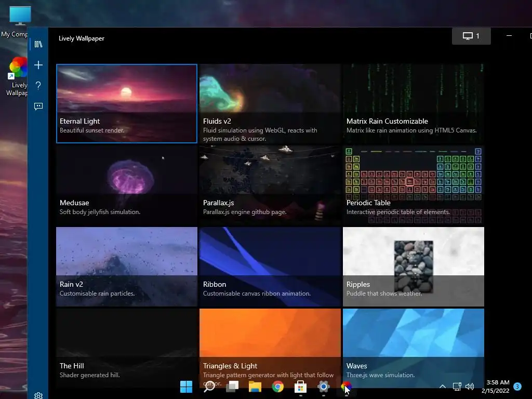Apply the Rain v2 wallpaper
This screenshot has height=399, width=532.
pyautogui.click(x=127, y=267)
